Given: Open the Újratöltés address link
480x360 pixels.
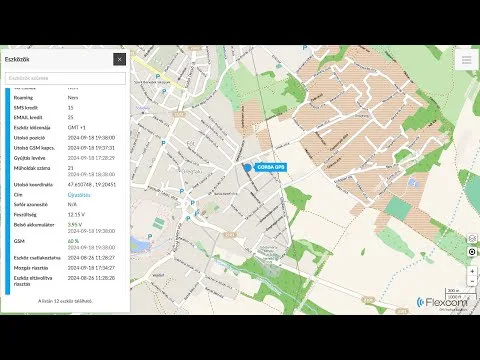Looking at the screenshot, I should [x=79, y=195].
